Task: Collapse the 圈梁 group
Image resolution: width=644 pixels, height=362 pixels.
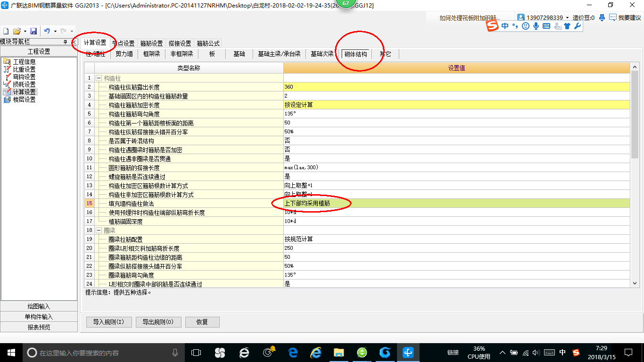Action: 99,230
